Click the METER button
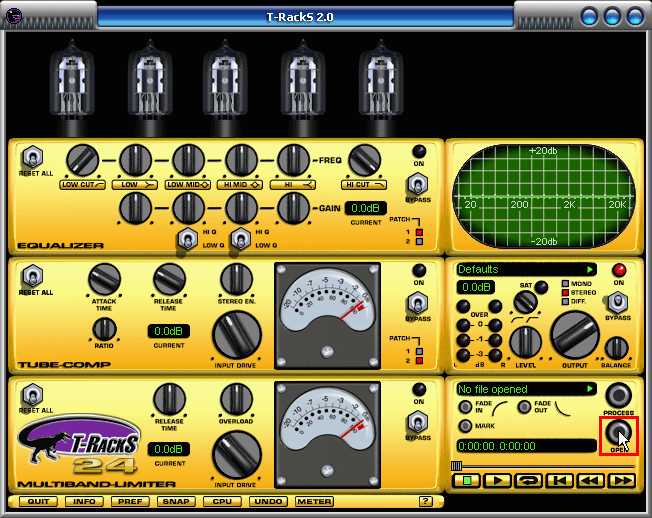Viewport: 652px width, 518px height. [314, 501]
